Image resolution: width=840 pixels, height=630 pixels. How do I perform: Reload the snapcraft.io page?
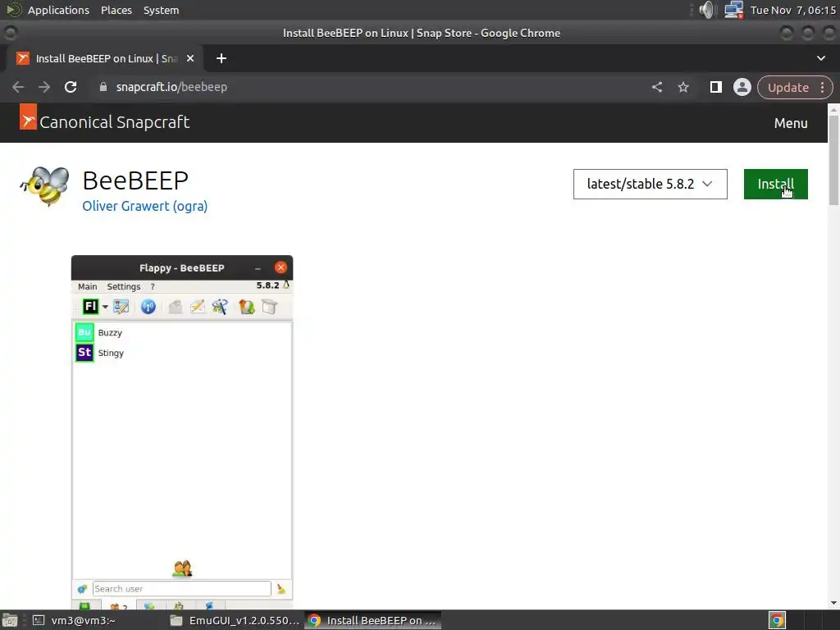(71, 87)
